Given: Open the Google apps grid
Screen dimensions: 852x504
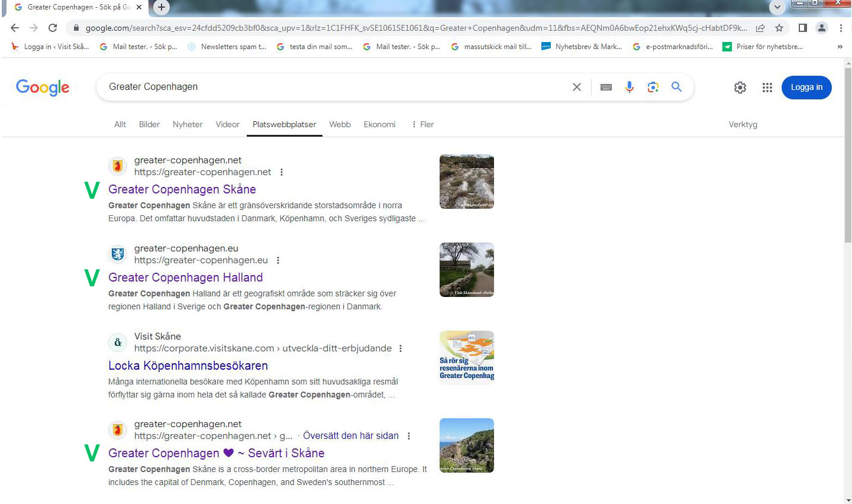Looking at the screenshot, I should (x=767, y=88).
